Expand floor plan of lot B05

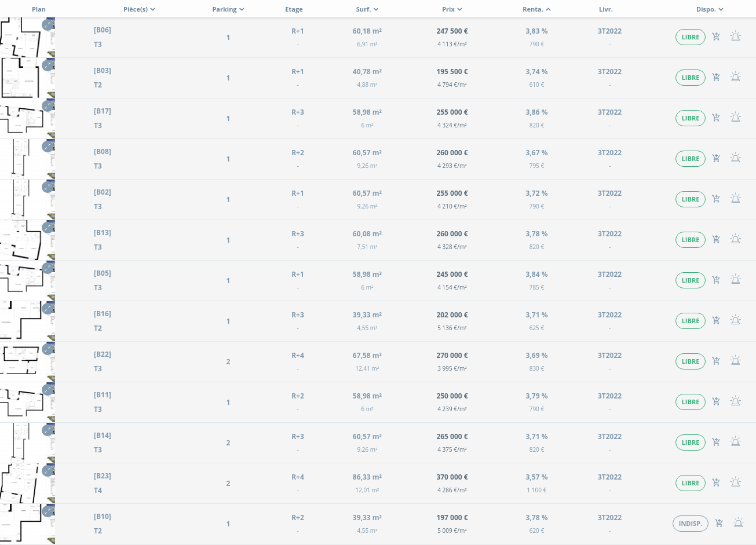pyautogui.click(x=48, y=268)
